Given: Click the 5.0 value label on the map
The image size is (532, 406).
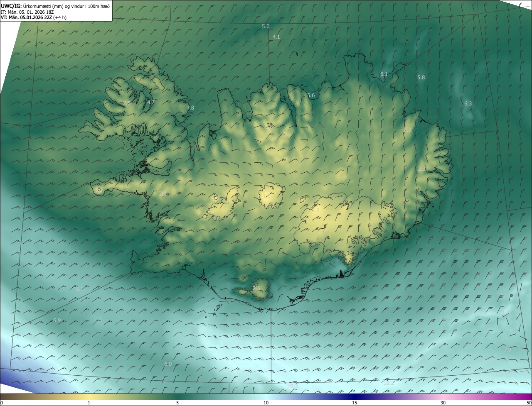Looking at the screenshot, I should tap(266, 26).
